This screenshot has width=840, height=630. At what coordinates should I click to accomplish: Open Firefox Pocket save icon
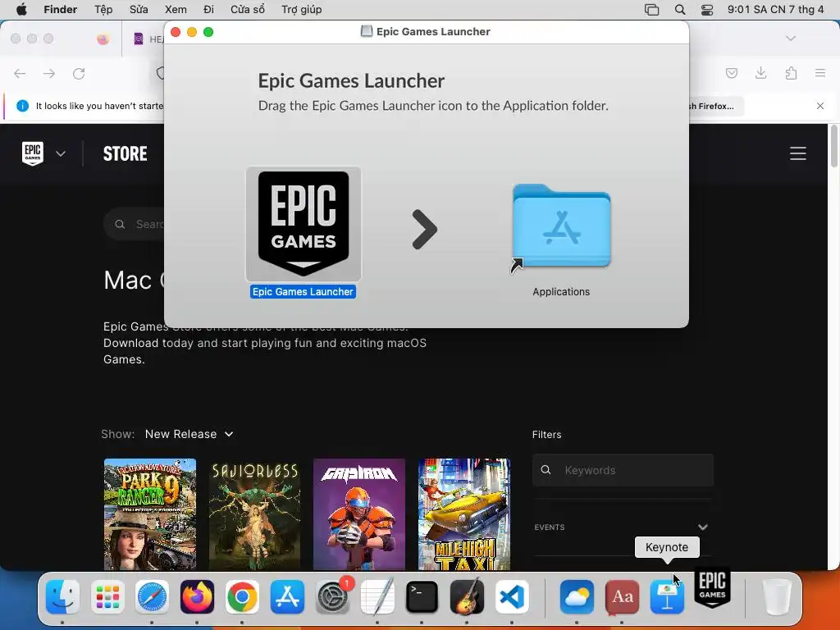[x=731, y=73]
